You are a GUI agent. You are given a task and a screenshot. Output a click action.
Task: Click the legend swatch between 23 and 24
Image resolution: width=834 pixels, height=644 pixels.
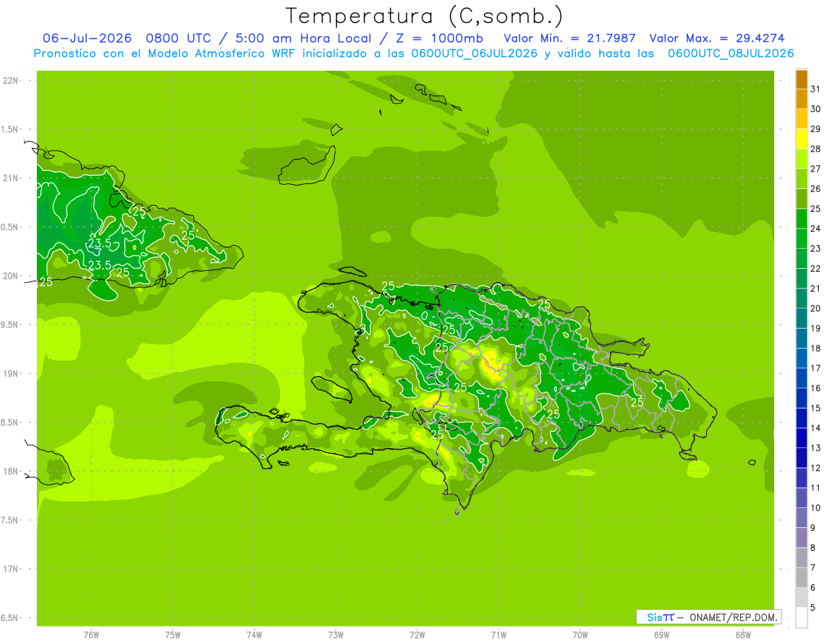tap(801, 238)
